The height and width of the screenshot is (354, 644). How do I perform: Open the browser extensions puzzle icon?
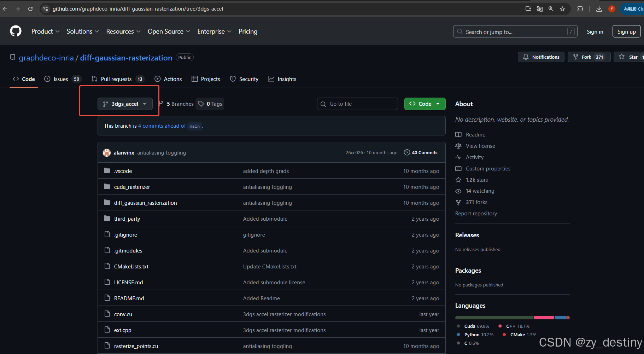tap(580, 9)
